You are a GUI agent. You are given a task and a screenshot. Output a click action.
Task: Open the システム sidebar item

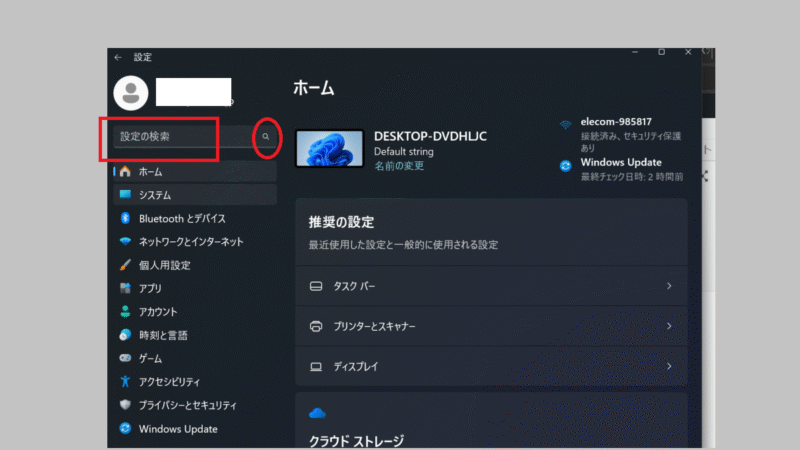[195, 195]
